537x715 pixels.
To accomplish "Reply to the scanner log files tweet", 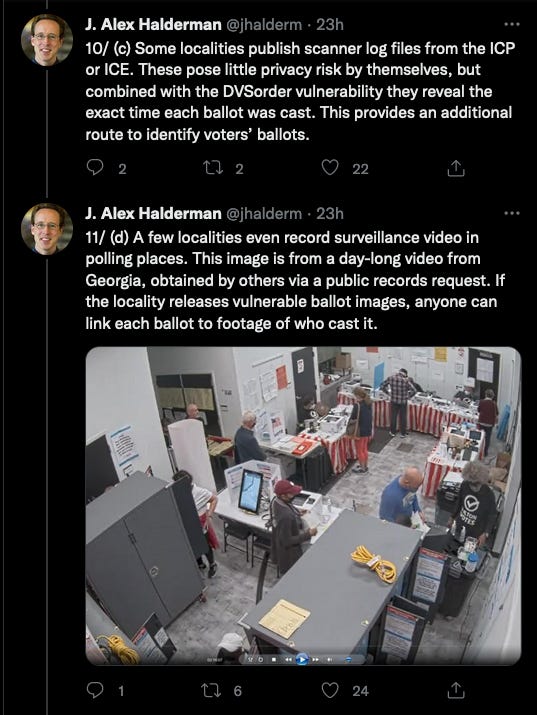I will pyautogui.click(x=94, y=168).
